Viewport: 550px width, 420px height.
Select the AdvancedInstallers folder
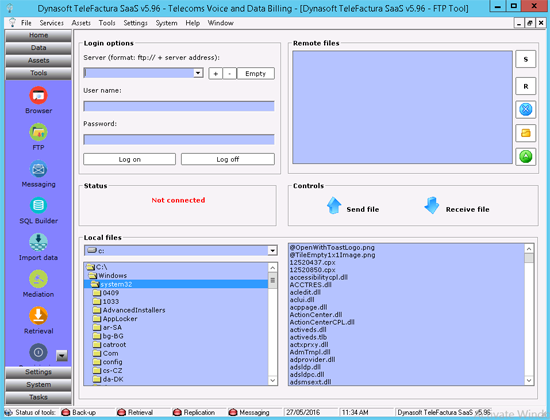point(129,310)
